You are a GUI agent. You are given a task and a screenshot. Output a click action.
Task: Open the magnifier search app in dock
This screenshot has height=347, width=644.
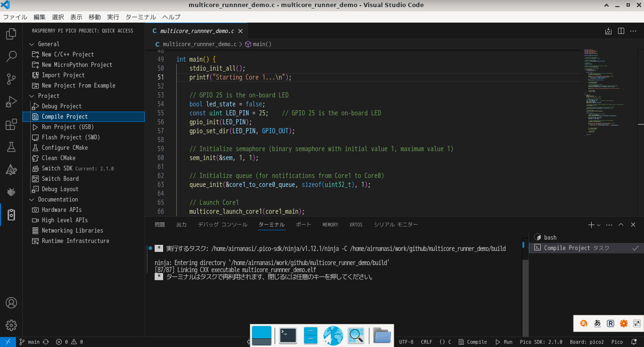pos(356,335)
